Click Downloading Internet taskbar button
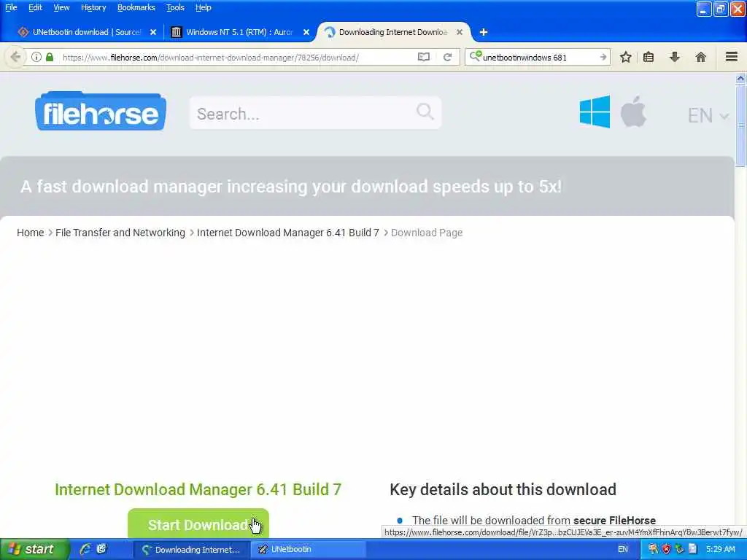Viewport: 747px width, 560px height. (191, 550)
